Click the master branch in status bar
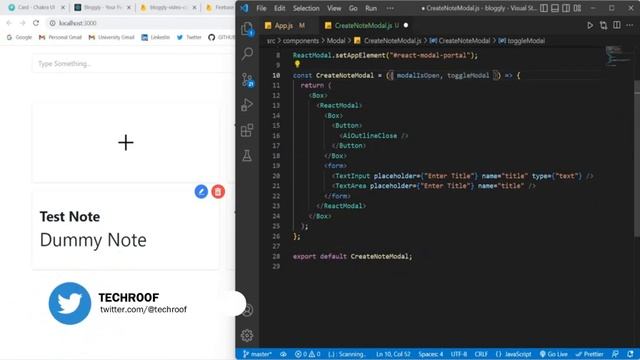This screenshot has width=640, height=360. tap(257, 354)
